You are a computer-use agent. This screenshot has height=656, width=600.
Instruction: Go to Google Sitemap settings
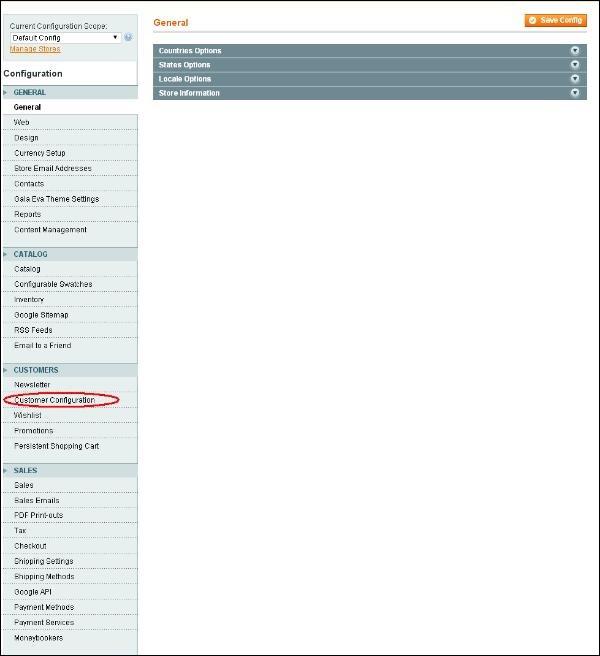pyautogui.click(x=41, y=315)
